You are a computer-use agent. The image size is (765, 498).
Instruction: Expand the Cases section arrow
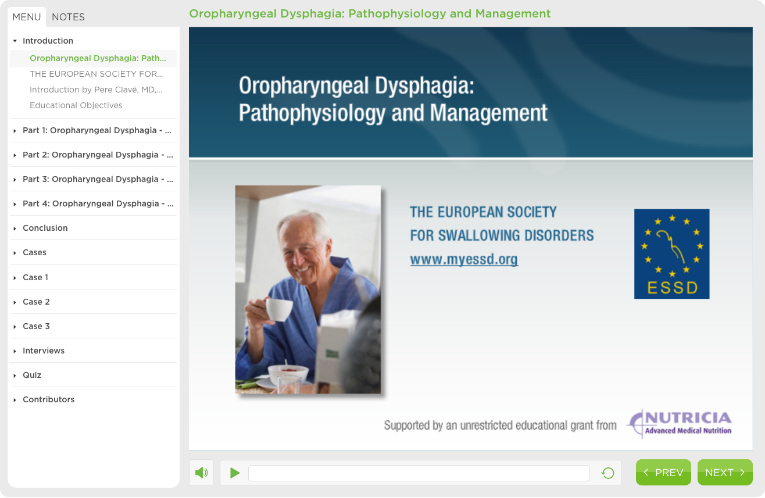15,253
